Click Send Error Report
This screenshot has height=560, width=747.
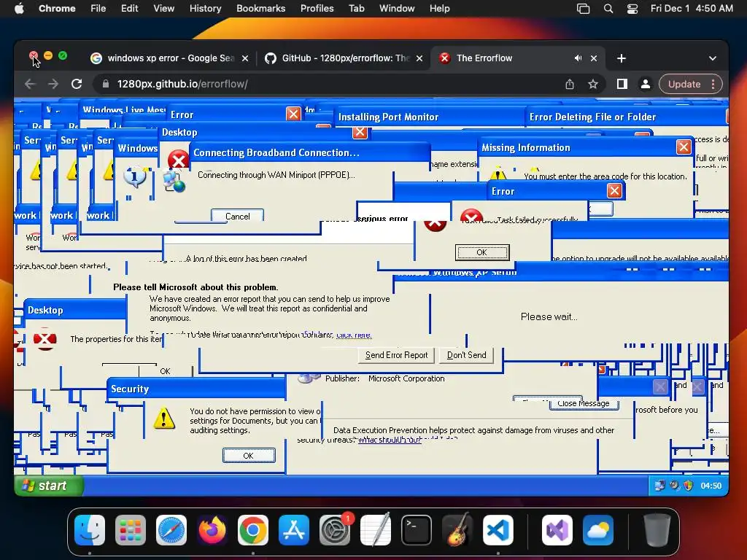[x=396, y=355]
